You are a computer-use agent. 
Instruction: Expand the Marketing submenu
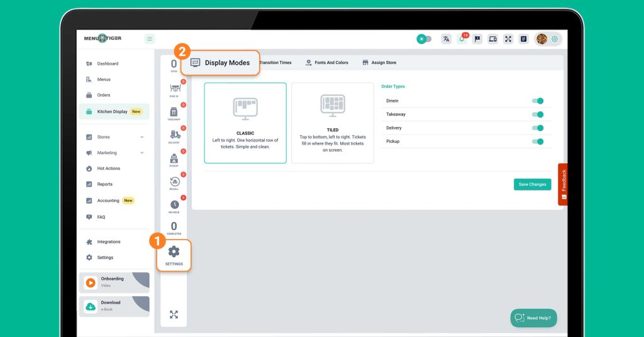(x=142, y=153)
